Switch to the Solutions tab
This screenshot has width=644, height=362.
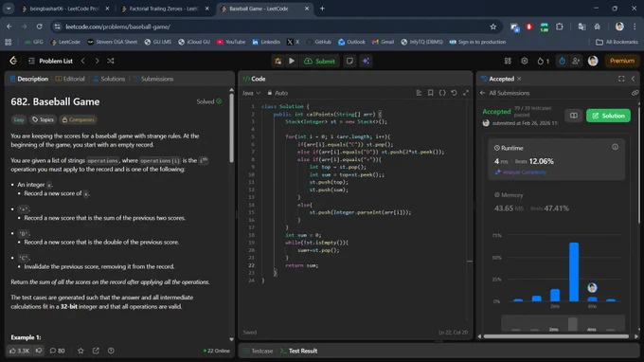tap(109, 79)
